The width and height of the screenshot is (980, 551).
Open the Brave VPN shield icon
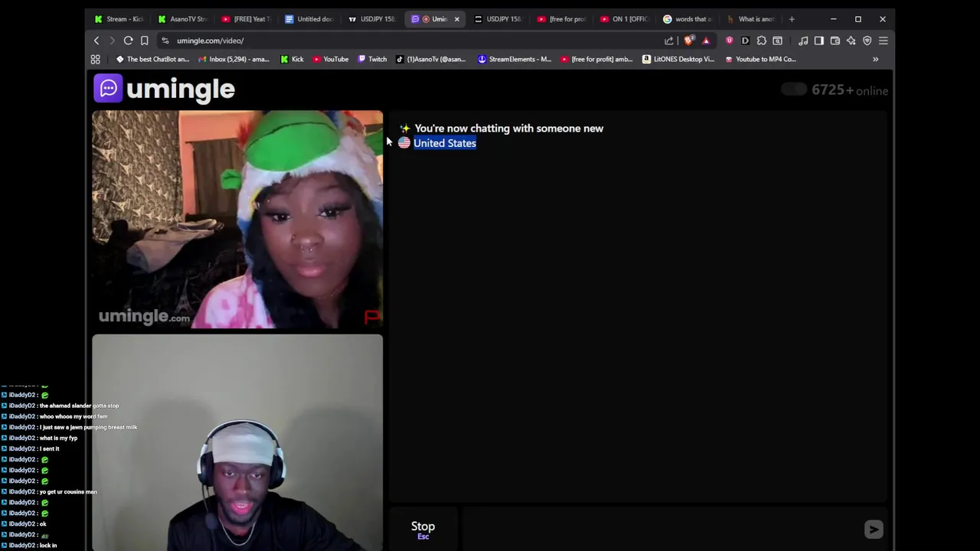[x=867, y=41]
